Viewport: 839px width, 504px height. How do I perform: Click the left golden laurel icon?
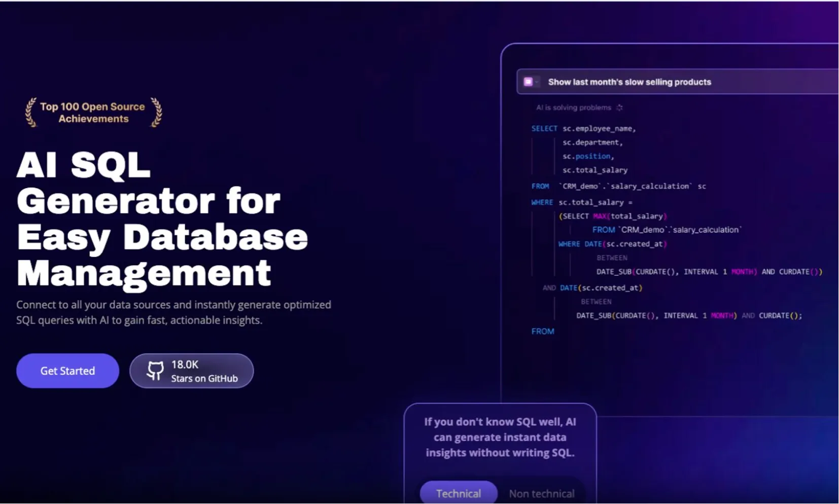point(31,112)
